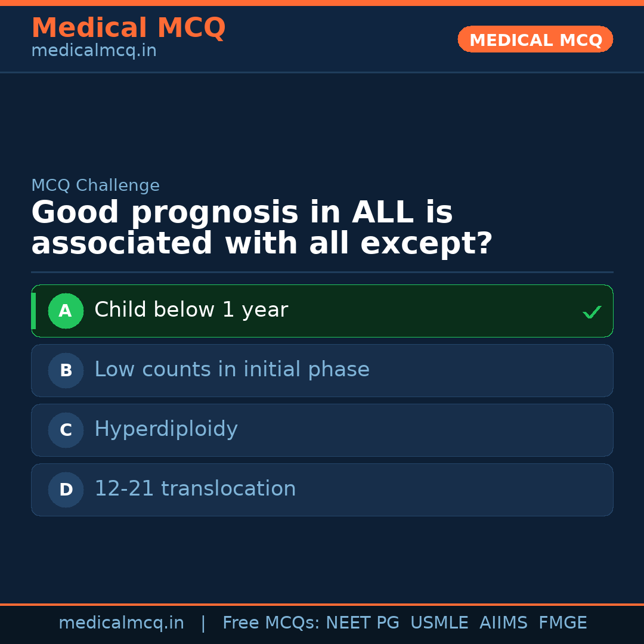The image size is (644, 644).
Task: Select answer 'Child below 1 year'
Action: [x=191, y=310]
